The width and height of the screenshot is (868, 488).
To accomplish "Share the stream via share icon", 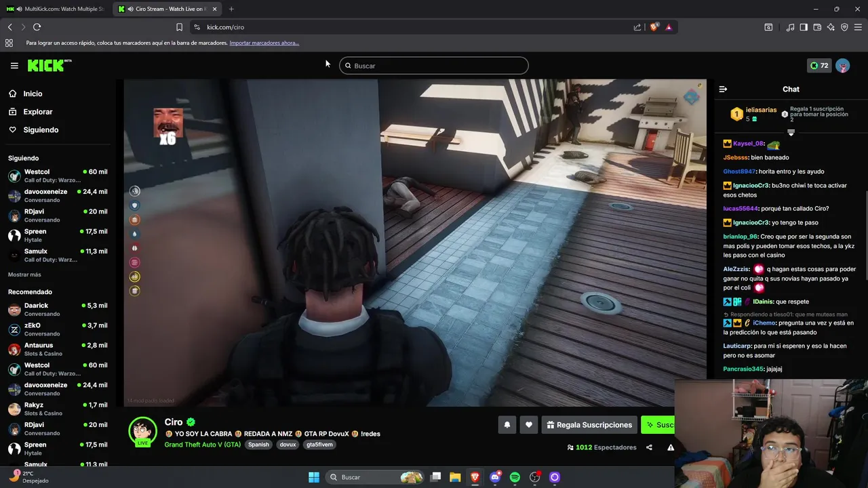I will (x=649, y=447).
